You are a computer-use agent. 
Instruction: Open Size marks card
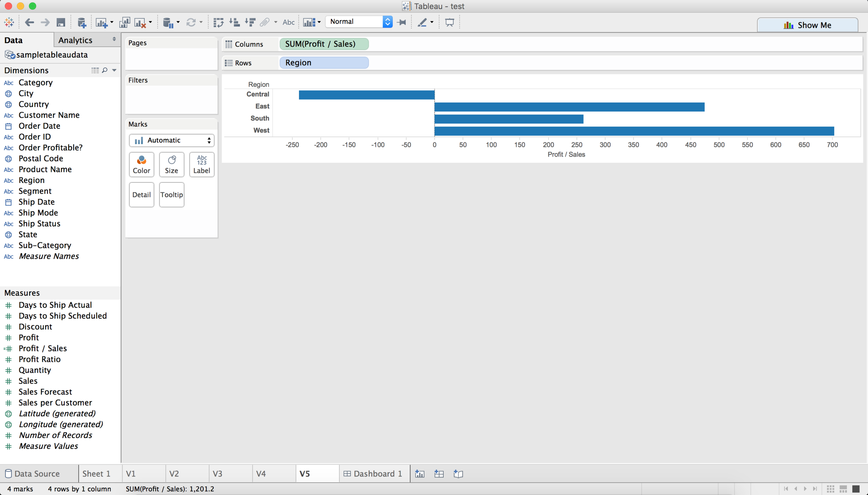[172, 165]
